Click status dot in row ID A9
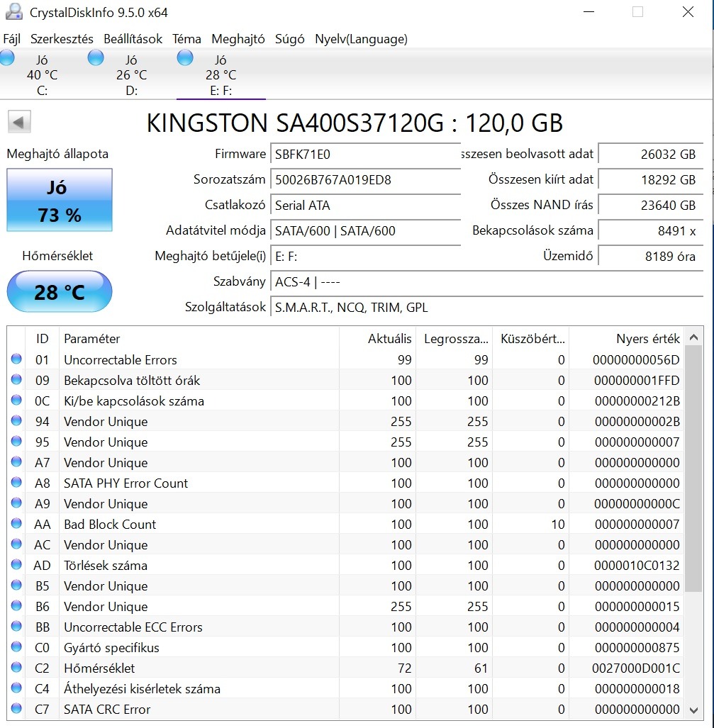 (x=16, y=503)
